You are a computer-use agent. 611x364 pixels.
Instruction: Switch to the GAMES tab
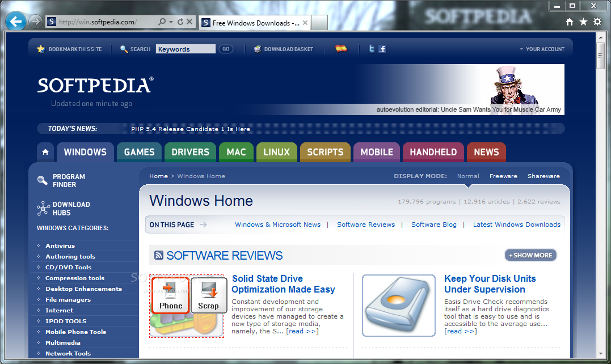point(139,152)
